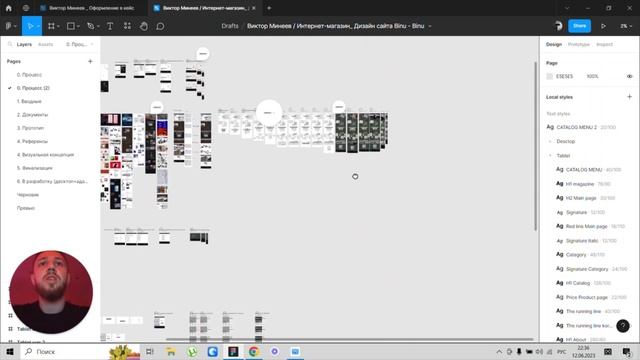Open the Drafts breadcrumb link
This screenshot has height=360, width=640.
pos(230,26)
